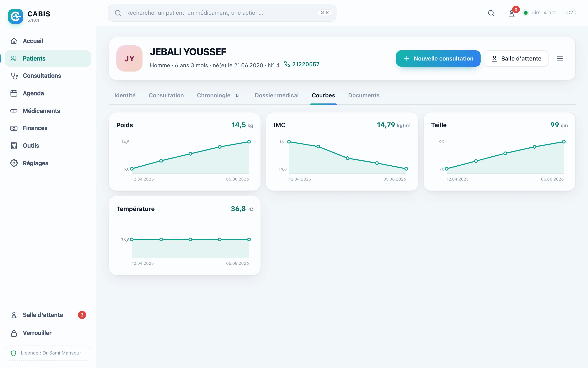This screenshot has width=588, height=368.
Task: Call patient phone number 21220557
Action: point(302,64)
